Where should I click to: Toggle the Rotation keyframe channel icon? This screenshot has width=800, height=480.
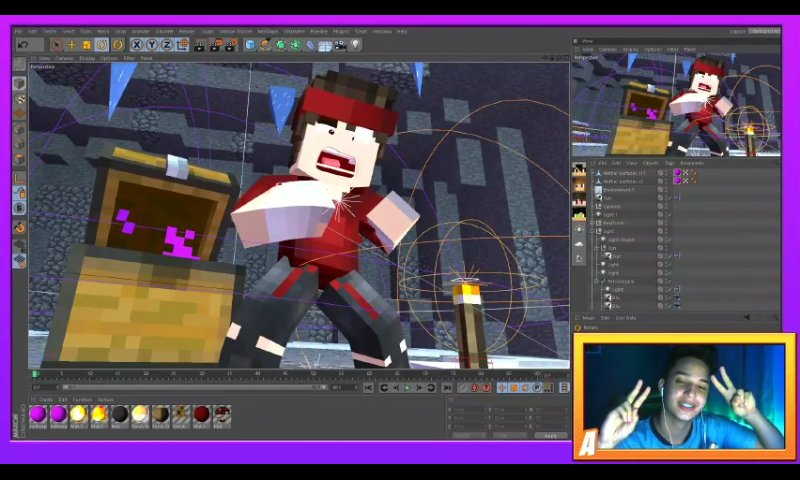pyautogui.click(x=526, y=388)
